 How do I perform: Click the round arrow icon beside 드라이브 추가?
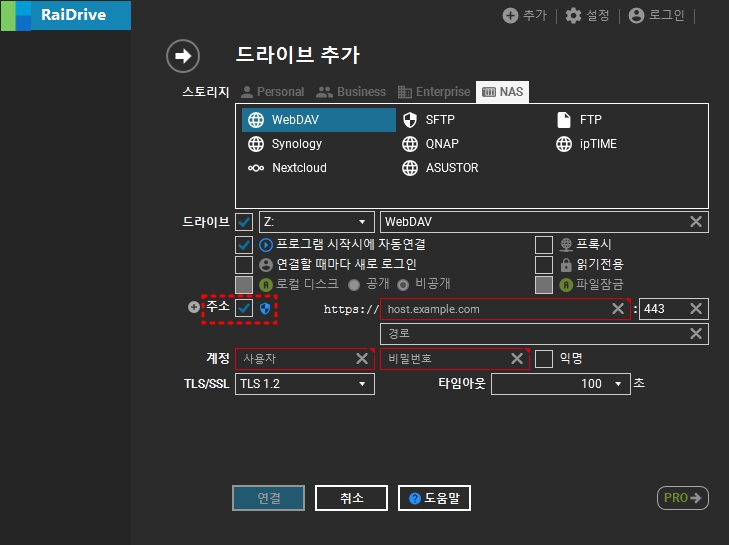tap(183, 56)
